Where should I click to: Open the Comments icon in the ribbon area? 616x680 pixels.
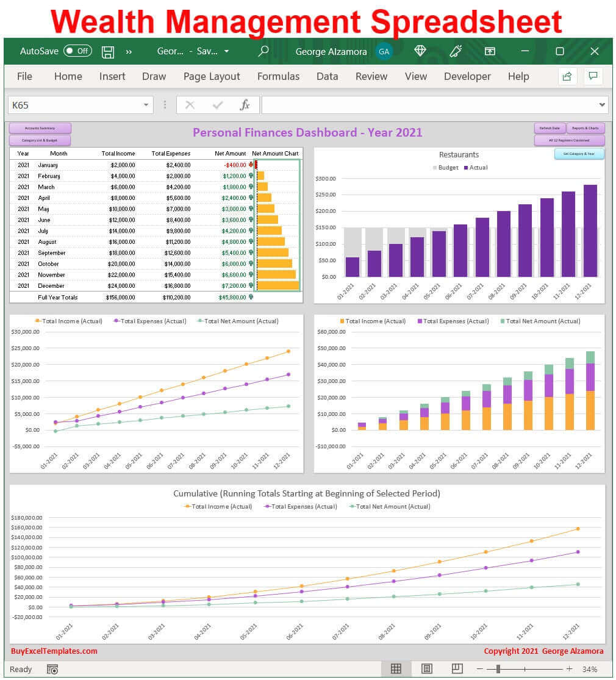pyautogui.click(x=593, y=76)
